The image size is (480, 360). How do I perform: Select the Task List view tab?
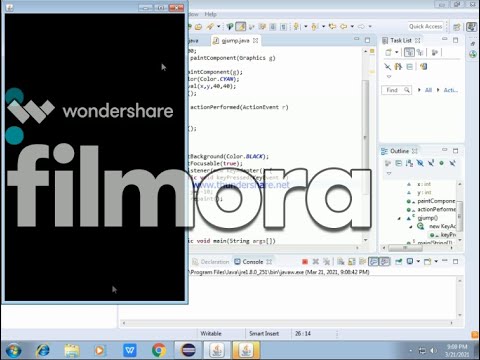pos(401,40)
